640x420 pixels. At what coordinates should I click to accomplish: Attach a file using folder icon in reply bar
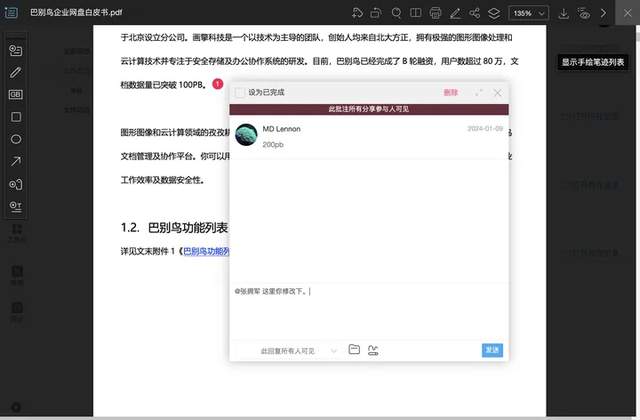[354, 349]
